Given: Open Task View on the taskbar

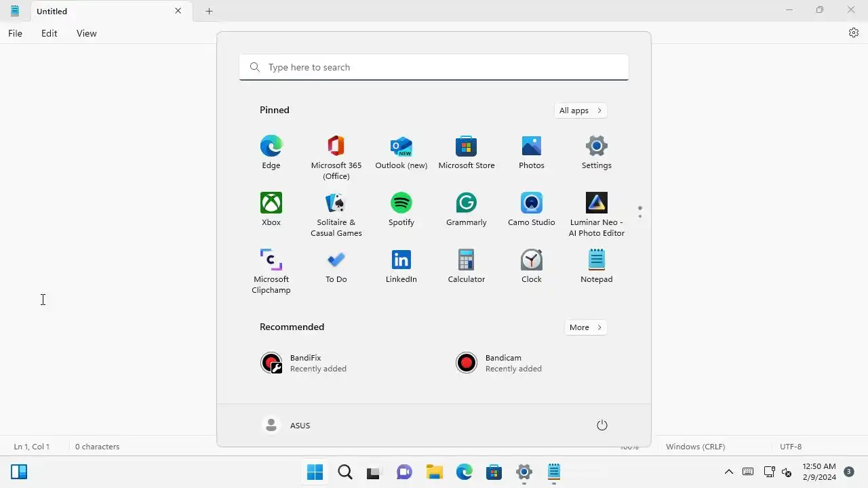Looking at the screenshot, I should (374, 472).
